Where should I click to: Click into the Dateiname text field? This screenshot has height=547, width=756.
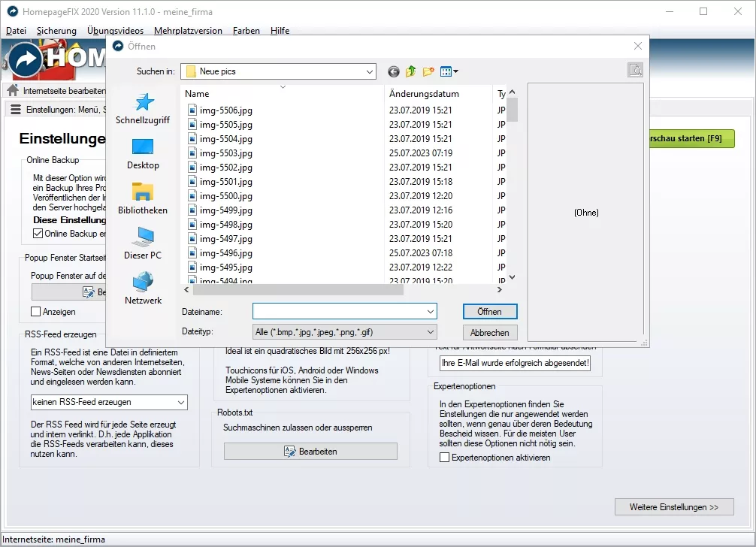click(x=338, y=311)
